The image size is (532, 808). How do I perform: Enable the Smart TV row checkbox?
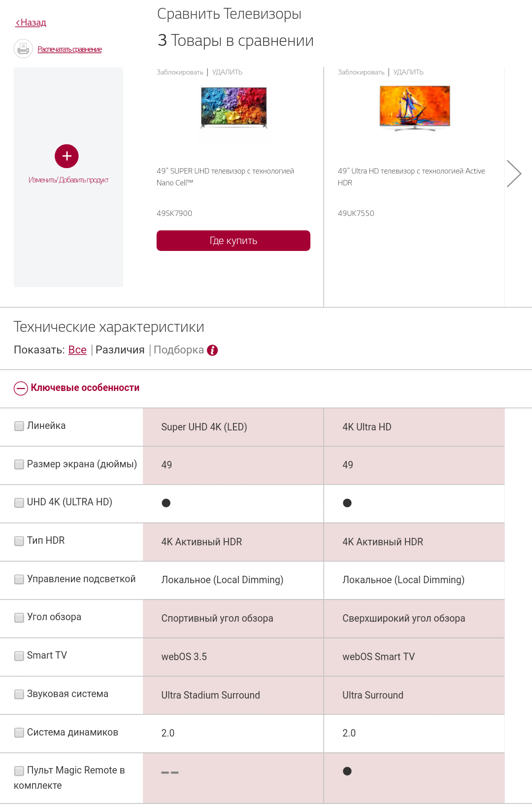pos(19,656)
